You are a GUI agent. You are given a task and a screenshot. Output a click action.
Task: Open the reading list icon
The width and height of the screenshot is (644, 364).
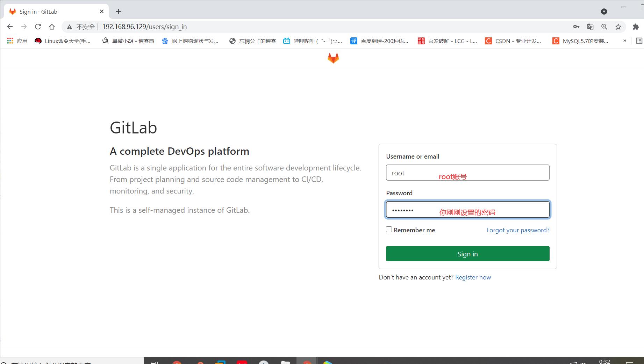pos(639,41)
